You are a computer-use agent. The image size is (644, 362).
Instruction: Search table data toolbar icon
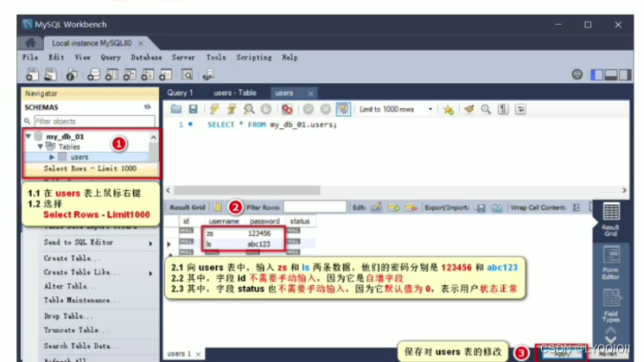(x=188, y=74)
